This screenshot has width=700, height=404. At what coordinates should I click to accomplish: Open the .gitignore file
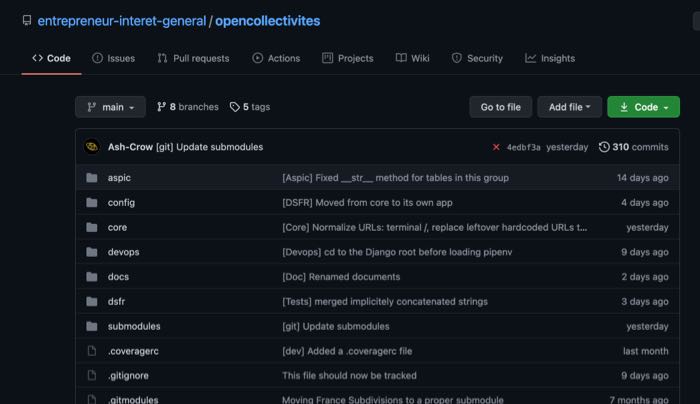click(x=128, y=376)
